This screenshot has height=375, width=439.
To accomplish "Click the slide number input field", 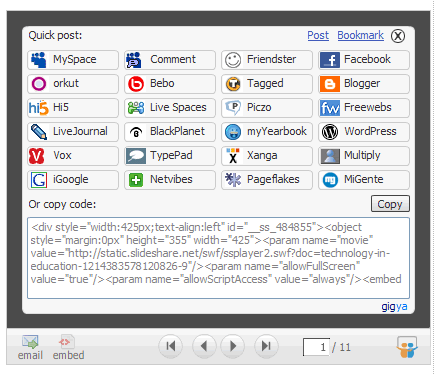I will point(316,347).
